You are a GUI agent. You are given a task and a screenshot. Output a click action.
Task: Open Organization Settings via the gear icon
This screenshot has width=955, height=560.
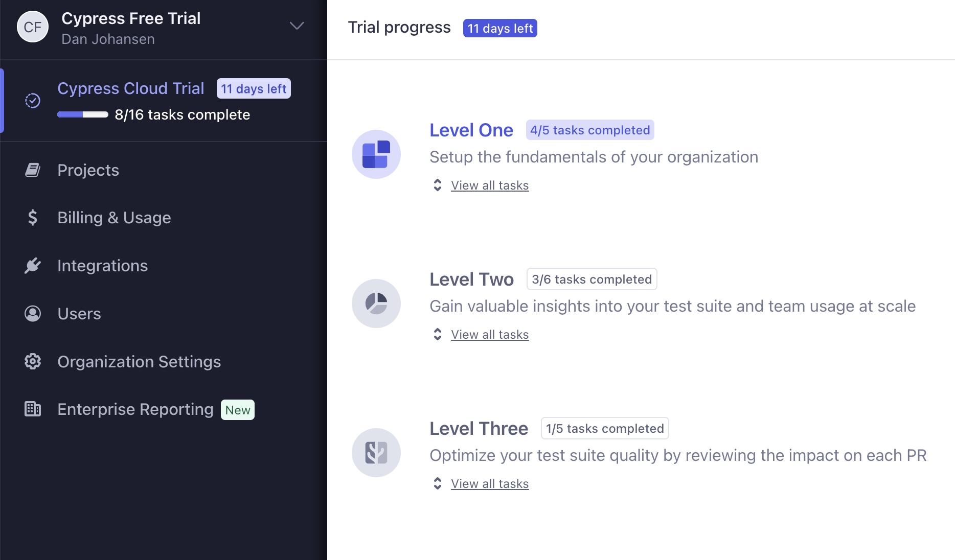pos(32,361)
